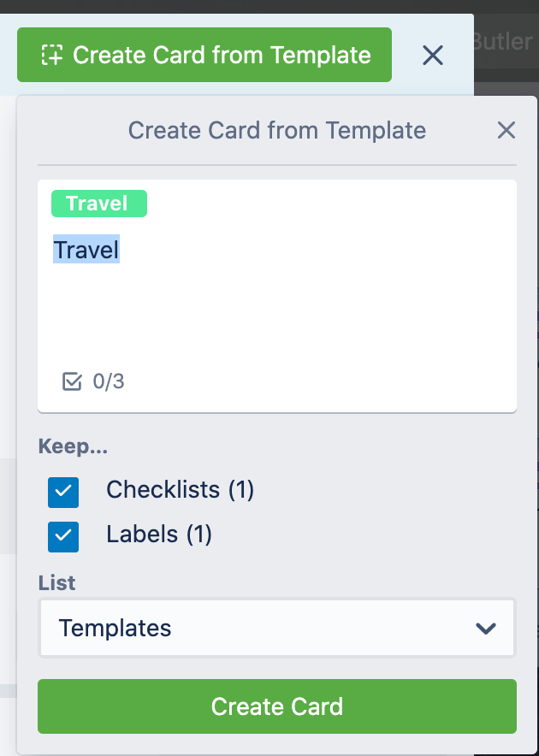Close the Create Card from Template popup
This screenshot has width=539, height=756.
point(506,130)
